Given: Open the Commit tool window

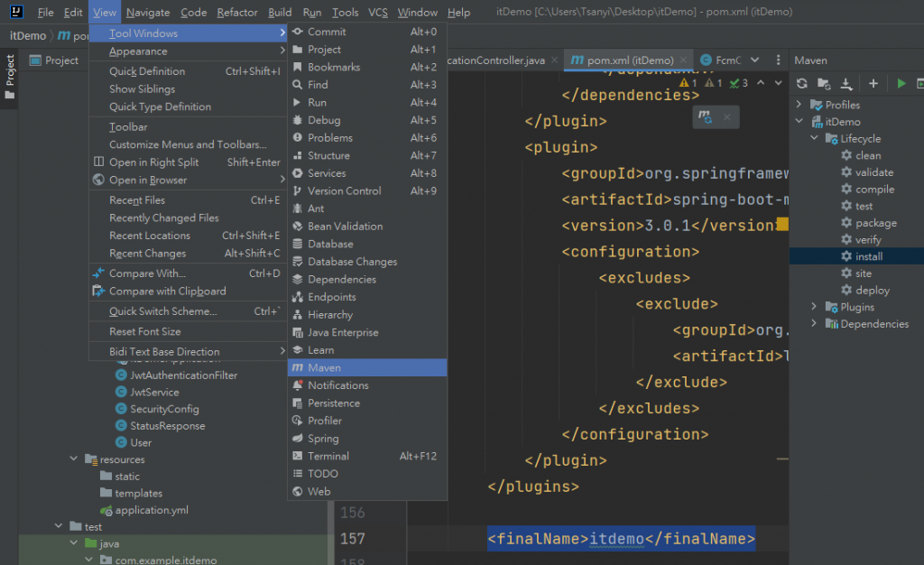Looking at the screenshot, I should (x=366, y=32).
